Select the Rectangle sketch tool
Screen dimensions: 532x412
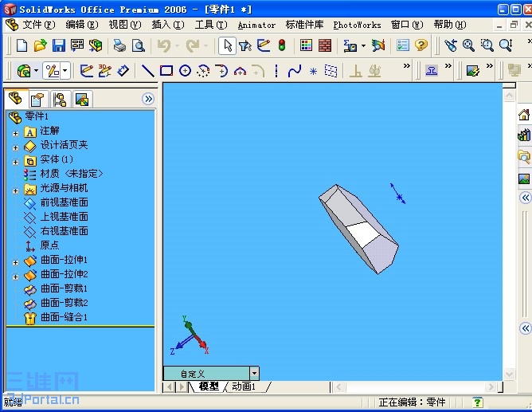(x=166, y=71)
